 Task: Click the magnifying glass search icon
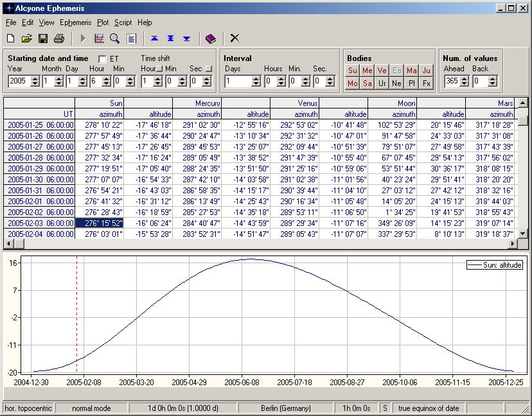pyautogui.click(x=114, y=39)
